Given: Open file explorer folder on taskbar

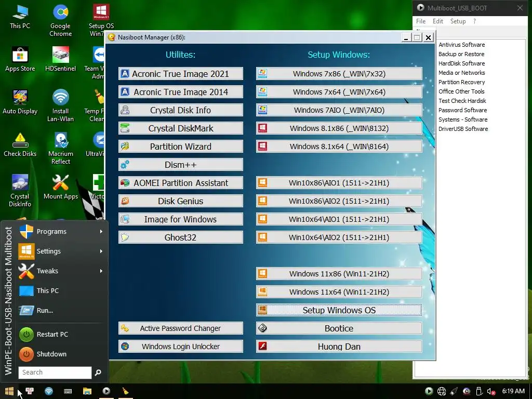Looking at the screenshot, I should click(87, 391).
